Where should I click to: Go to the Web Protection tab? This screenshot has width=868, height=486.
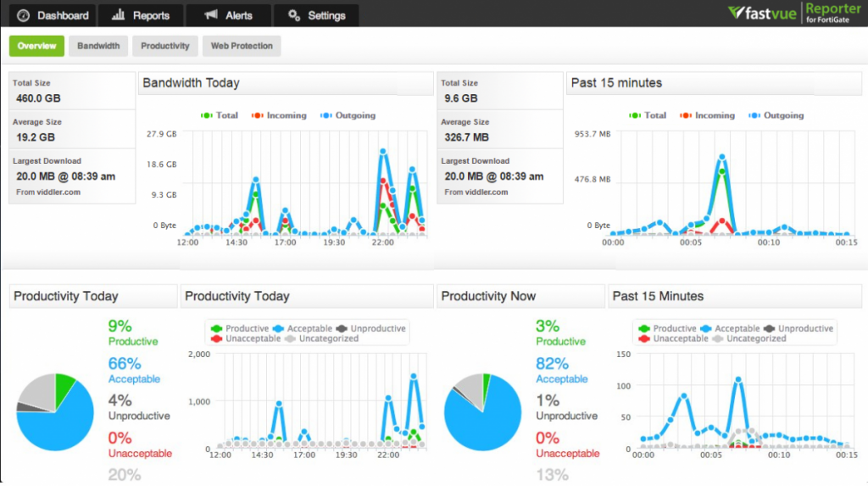[x=242, y=46]
